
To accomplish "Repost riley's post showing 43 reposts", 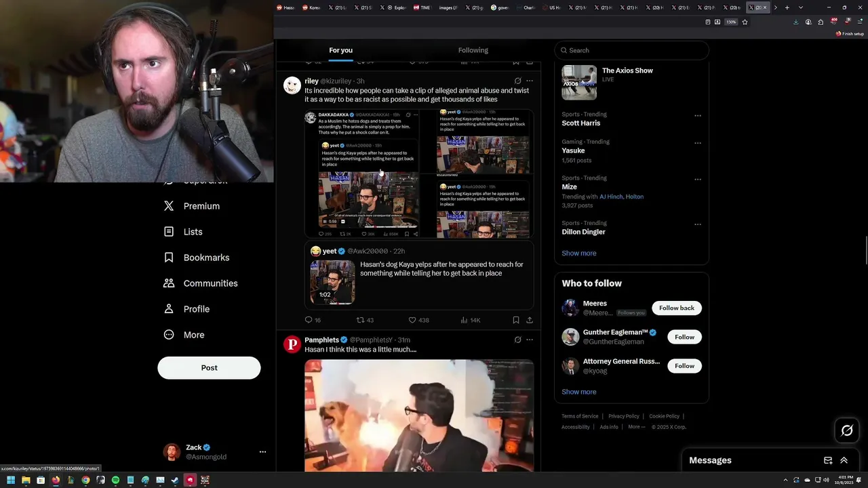I will pyautogui.click(x=365, y=320).
